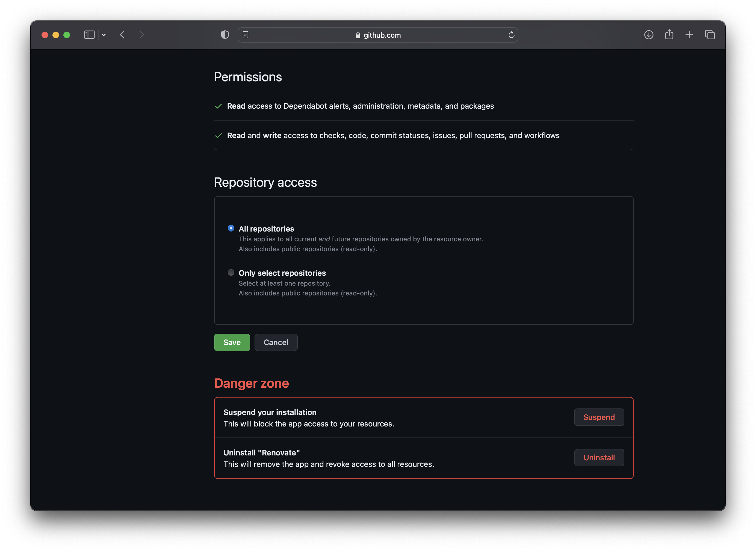Show the downloads list
Viewport: 756px width, 551px height.
[x=649, y=35]
